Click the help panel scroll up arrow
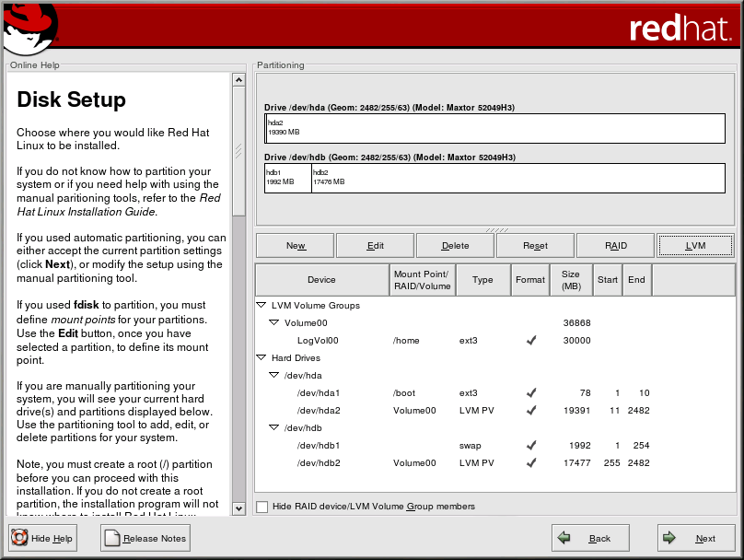This screenshot has height=560, width=744. [x=238, y=80]
